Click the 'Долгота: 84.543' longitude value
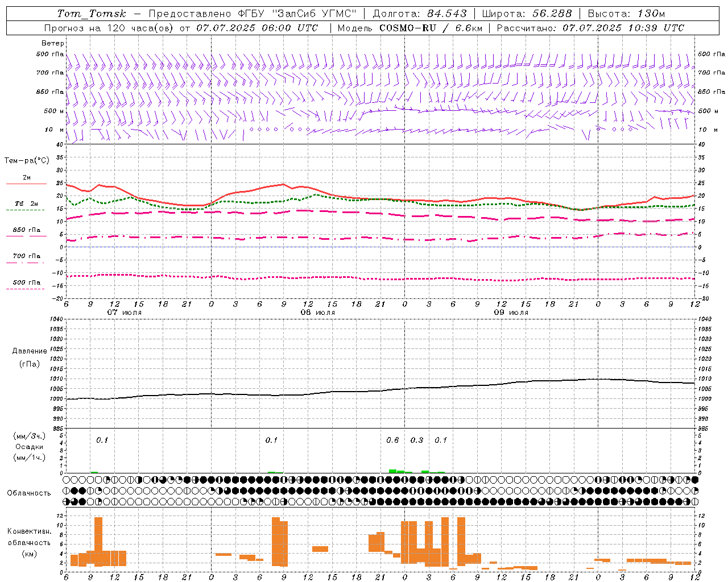This screenshot has width=728, height=582. pyautogui.click(x=420, y=14)
